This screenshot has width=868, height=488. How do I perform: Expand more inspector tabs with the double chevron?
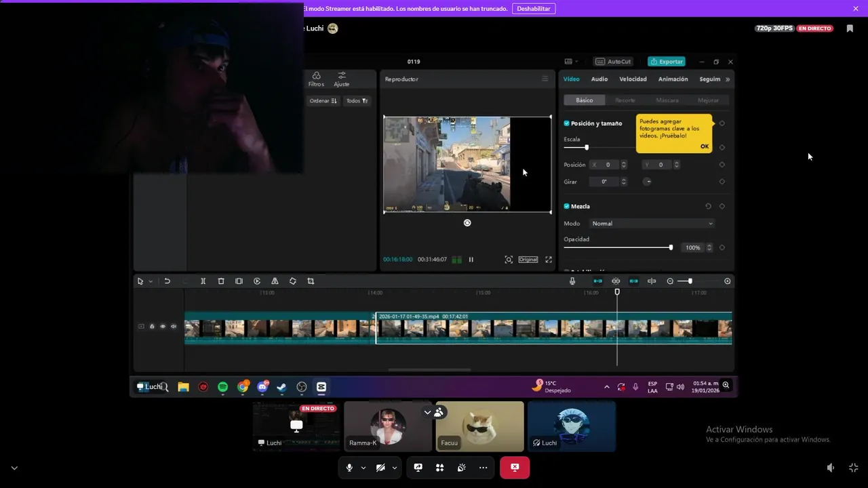tap(728, 79)
